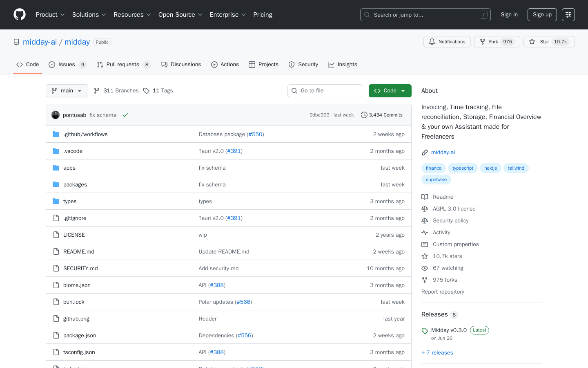Click the file icon next to README.md
The height and width of the screenshot is (368, 588).
tap(56, 251)
